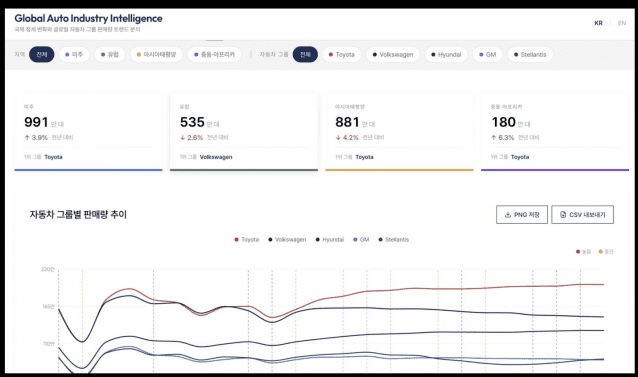Click the red 높음 legend dot
This screenshot has width=638, height=377.
[x=578, y=252]
